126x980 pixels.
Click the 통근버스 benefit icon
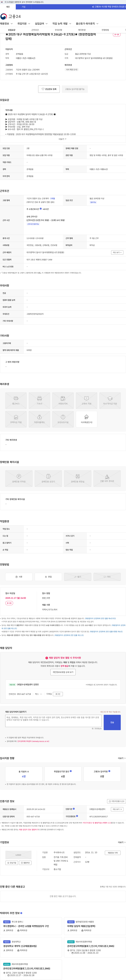point(16,401)
